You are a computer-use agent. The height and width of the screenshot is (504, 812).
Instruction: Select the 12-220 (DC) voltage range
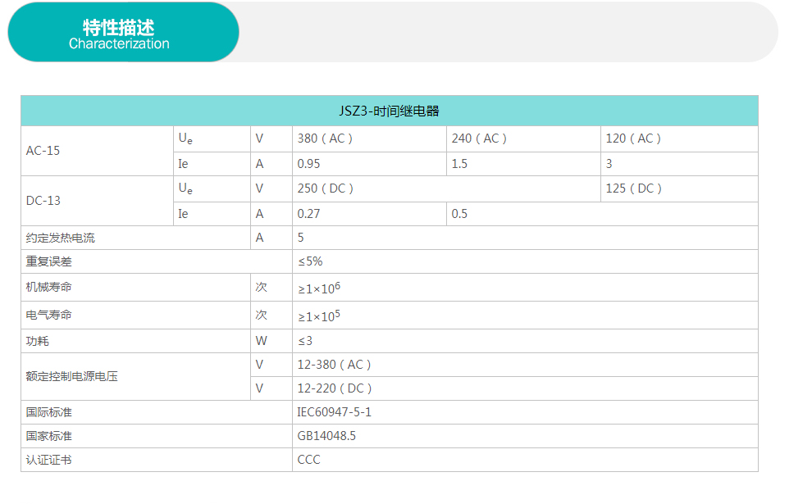[x=334, y=388]
